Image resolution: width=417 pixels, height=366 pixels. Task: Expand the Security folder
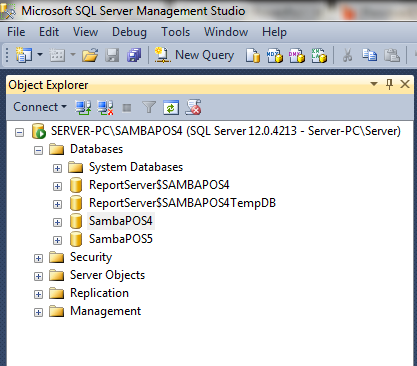click(x=38, y=258)
